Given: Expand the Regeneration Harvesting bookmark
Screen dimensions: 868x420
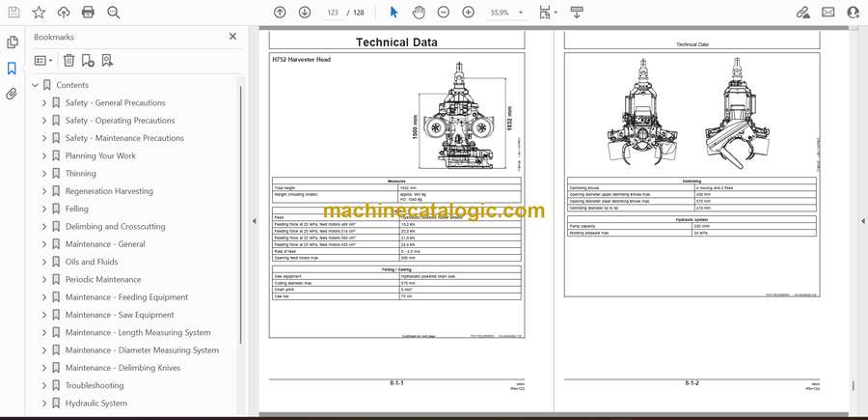Looking at the screenshot, I should [x=44, y=191].
